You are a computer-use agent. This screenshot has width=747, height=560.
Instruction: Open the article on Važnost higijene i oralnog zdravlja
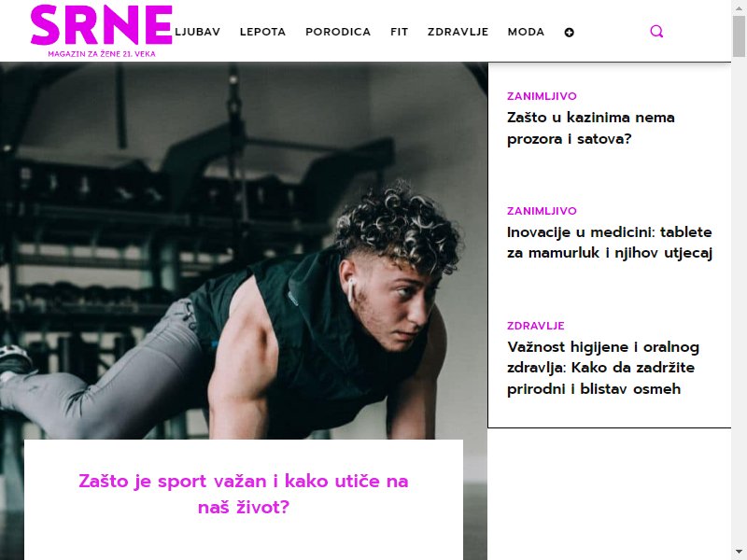coord(603,368)
